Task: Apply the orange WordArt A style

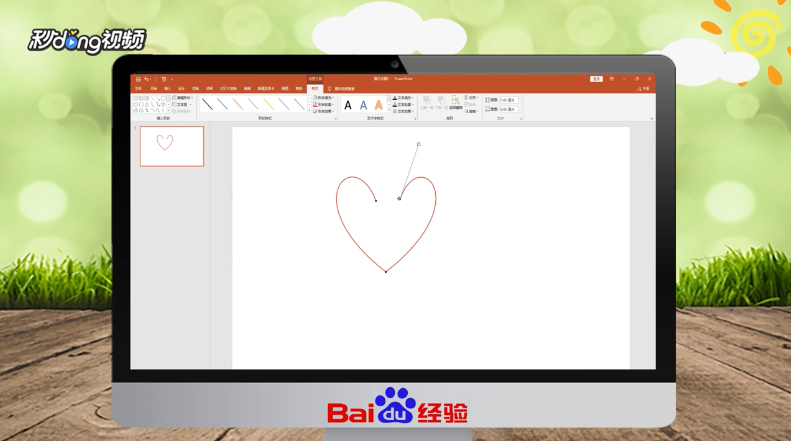Action: click(x=379, y=105)
